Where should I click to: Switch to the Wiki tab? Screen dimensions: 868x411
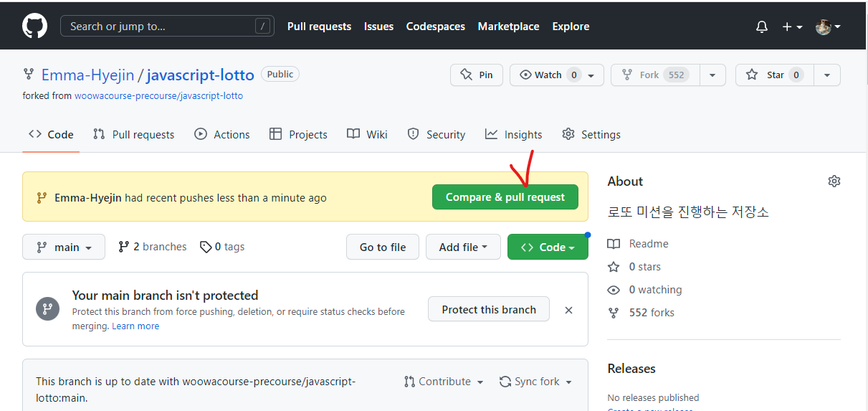(367, 134)
